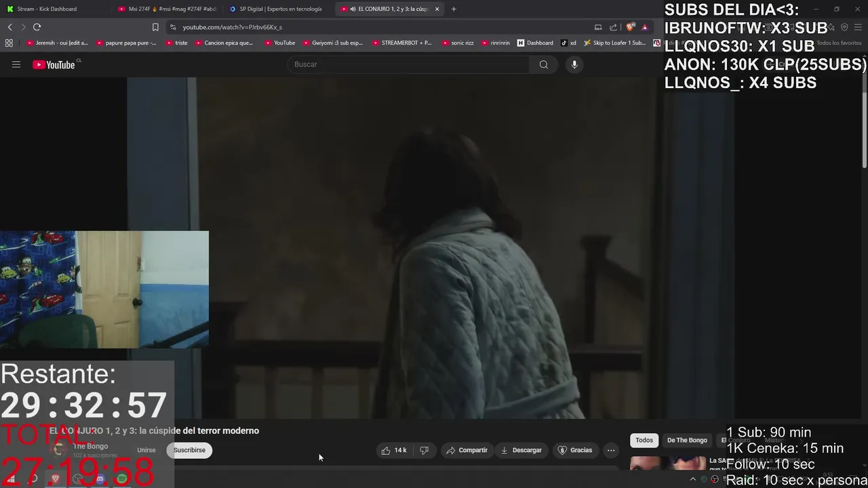Click the Suscribirse button
Viewport: 868px width, 488px height.
coord(189,450)
